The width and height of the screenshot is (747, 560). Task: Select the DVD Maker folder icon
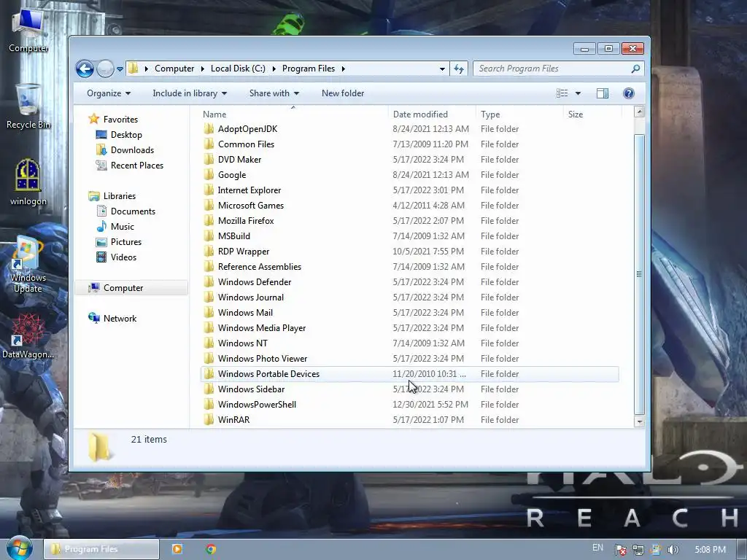tap(209, 160)
